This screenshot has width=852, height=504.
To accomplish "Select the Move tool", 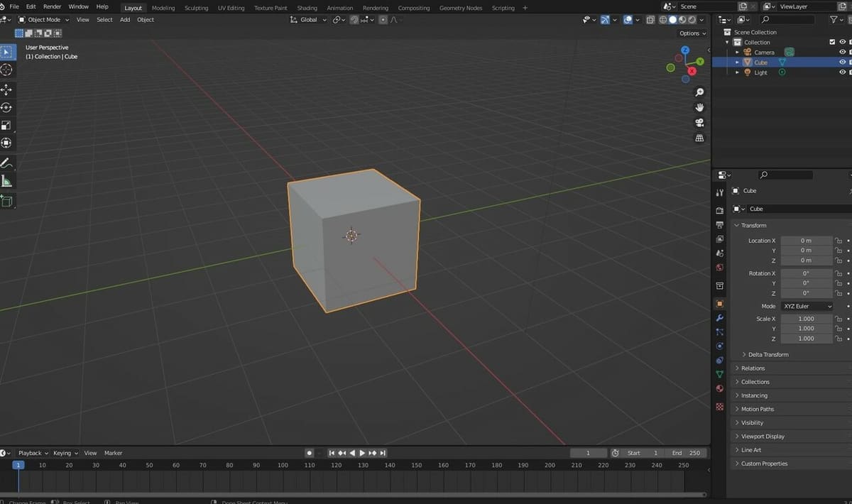I will point(7,90).
